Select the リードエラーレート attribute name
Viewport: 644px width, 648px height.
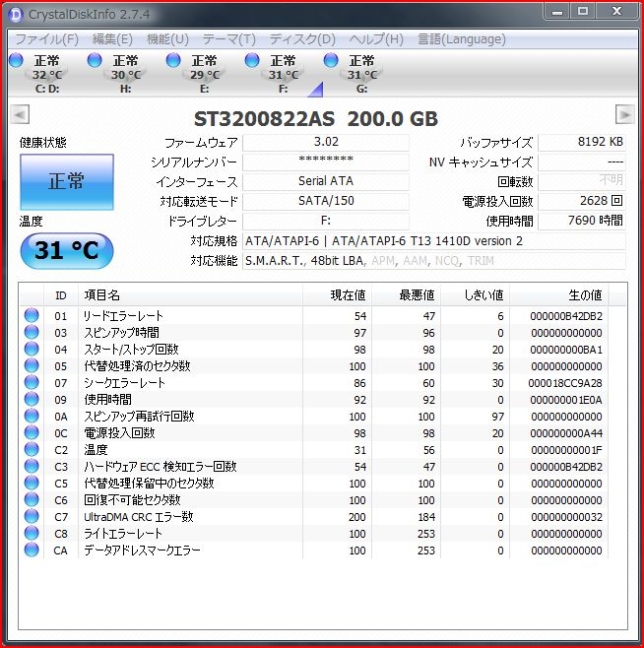click(x=123, y=316)
